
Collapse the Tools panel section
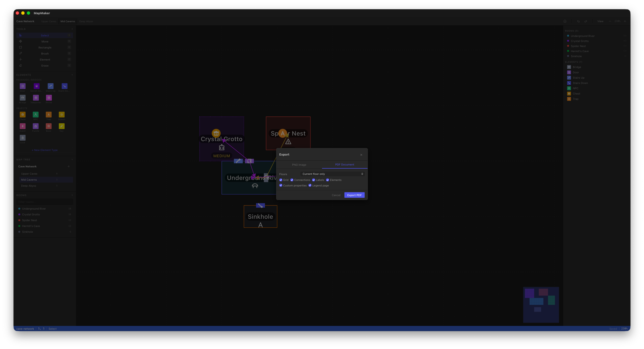click(72, 29)
